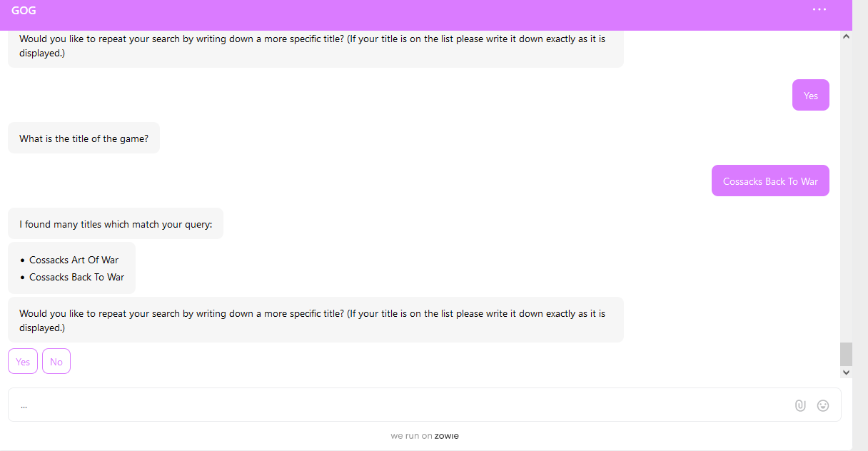The height and width of the screenshot is (451, 868).
Task: Click the GOG title in header
Action: click(x=24, y=10)
